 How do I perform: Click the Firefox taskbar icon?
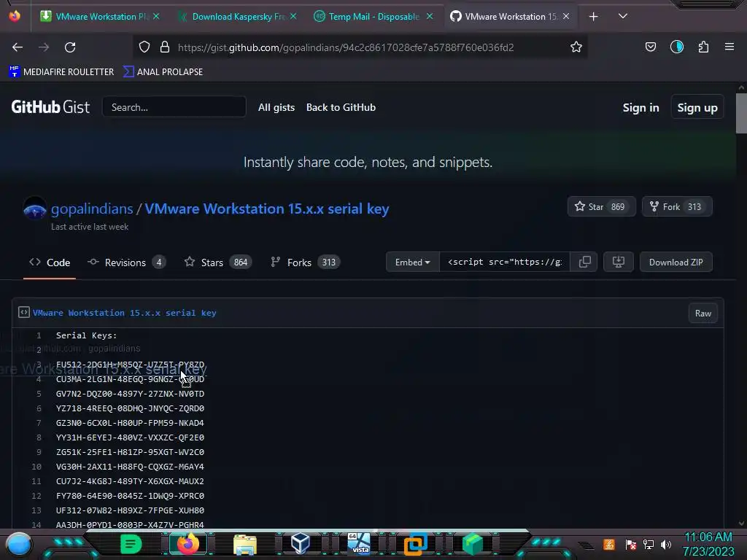187,544
